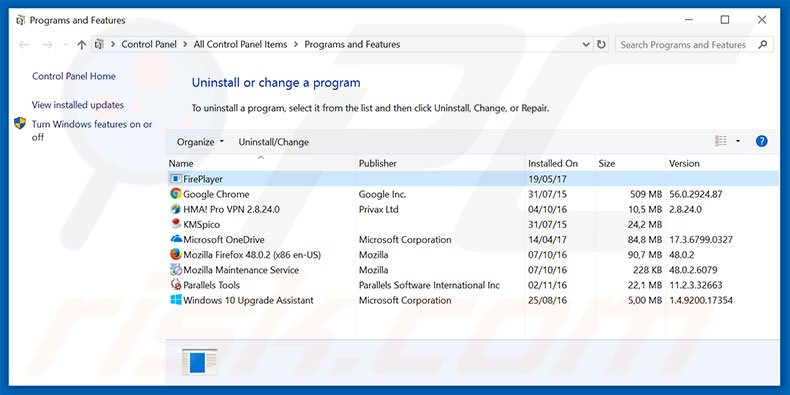Viewport: 790px width, 395px height.
Task: Select Parallels Tools entry name
Action: click(212, 285)
